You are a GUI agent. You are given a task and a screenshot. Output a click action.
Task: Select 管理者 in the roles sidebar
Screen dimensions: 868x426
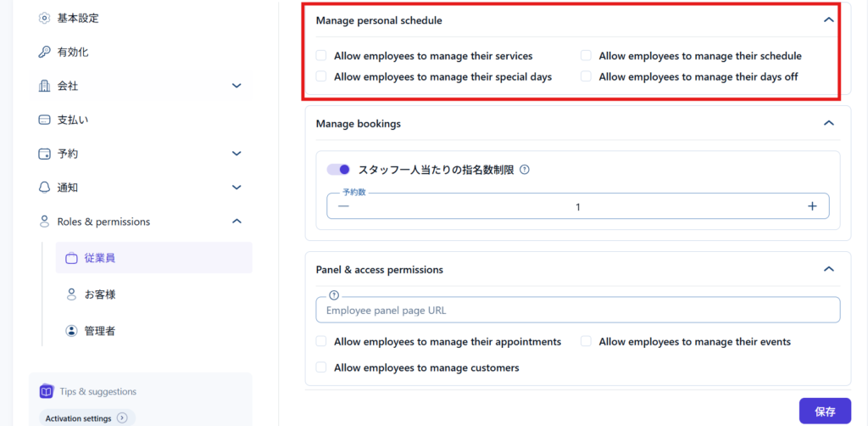99,331
